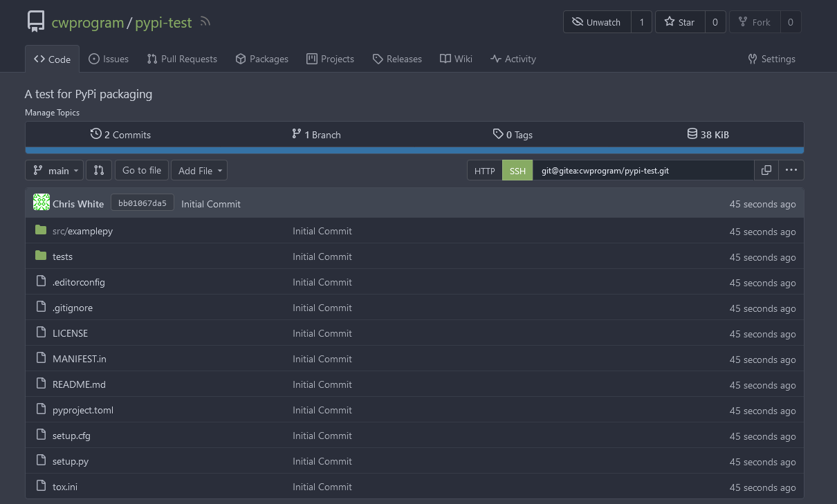Image resolution: width=837 pixels, height=504 pixels.
Task: Open repository Settings
Action: (771, 59)
